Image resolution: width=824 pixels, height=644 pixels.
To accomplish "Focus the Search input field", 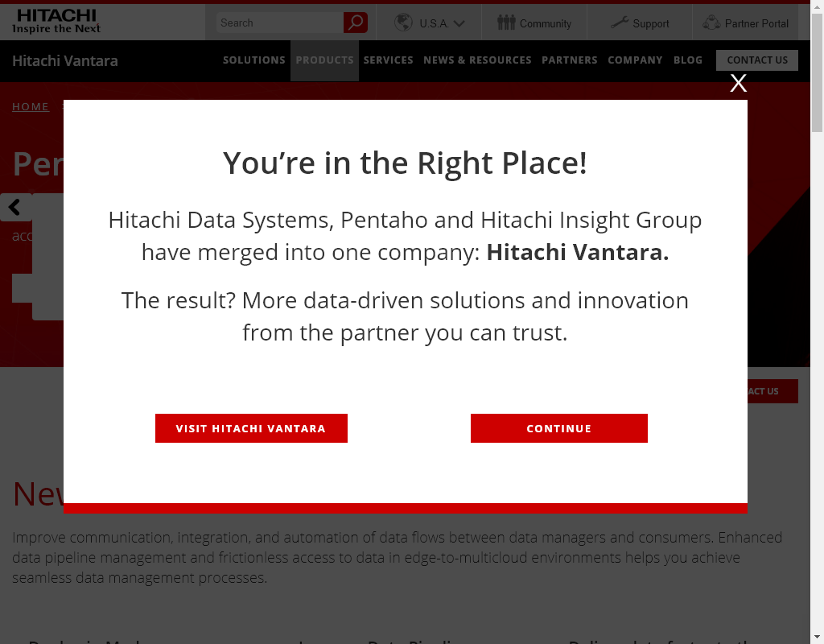I will click(x=279, y=23).
